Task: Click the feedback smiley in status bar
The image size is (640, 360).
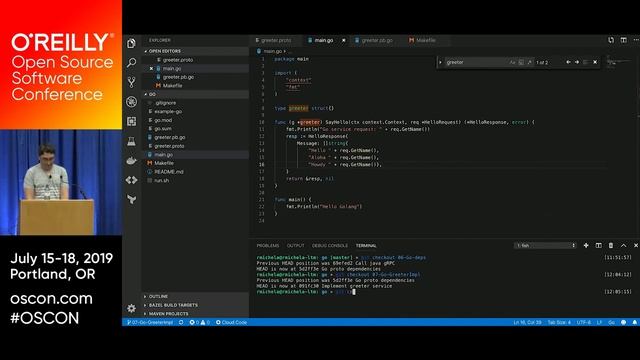Action: click(x=623, y=322)
